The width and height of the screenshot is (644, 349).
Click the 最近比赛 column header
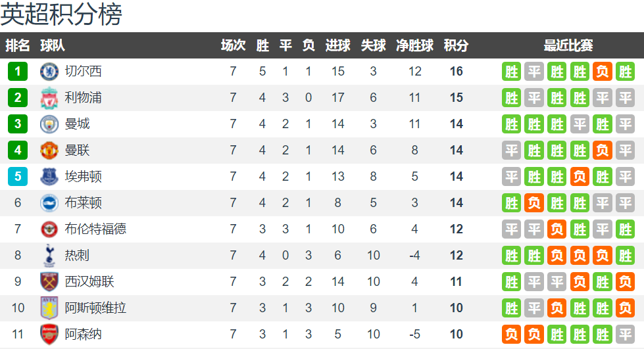568,45
